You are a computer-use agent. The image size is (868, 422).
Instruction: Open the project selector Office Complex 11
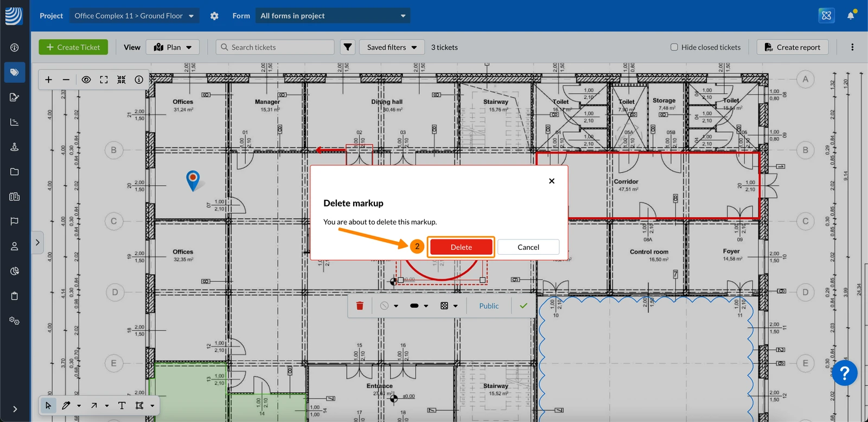point(134,16)
